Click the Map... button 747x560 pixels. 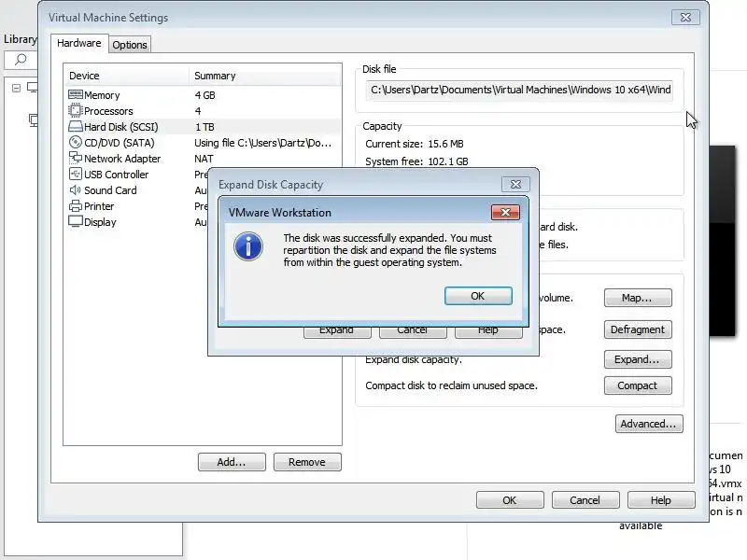coord(638,298)
